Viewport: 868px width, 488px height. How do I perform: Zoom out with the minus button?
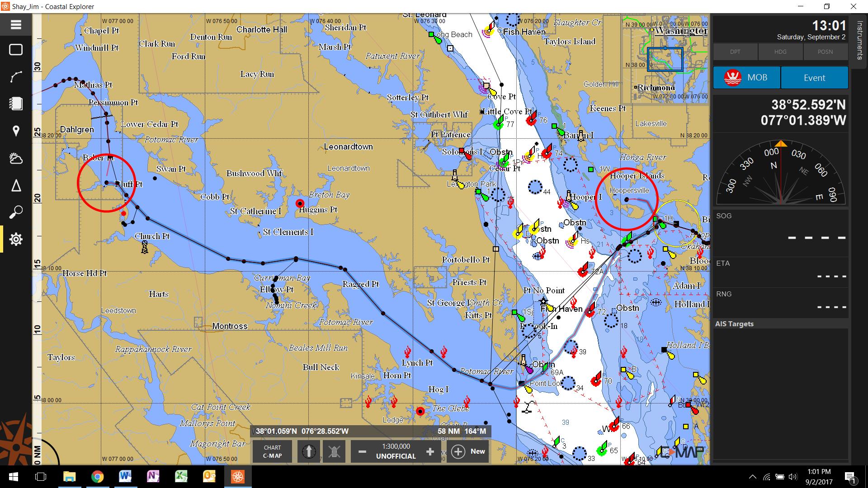pos(362,451)
